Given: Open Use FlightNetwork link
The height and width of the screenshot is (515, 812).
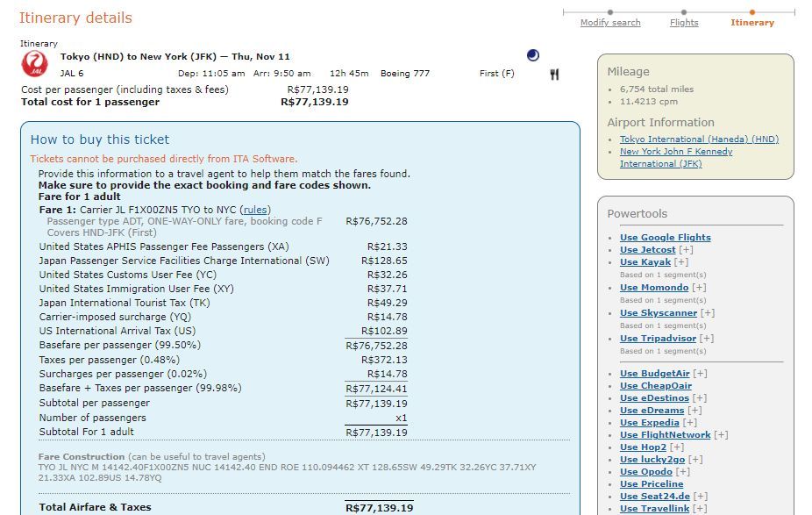Looking at the screenshot, I should point(665,435).
